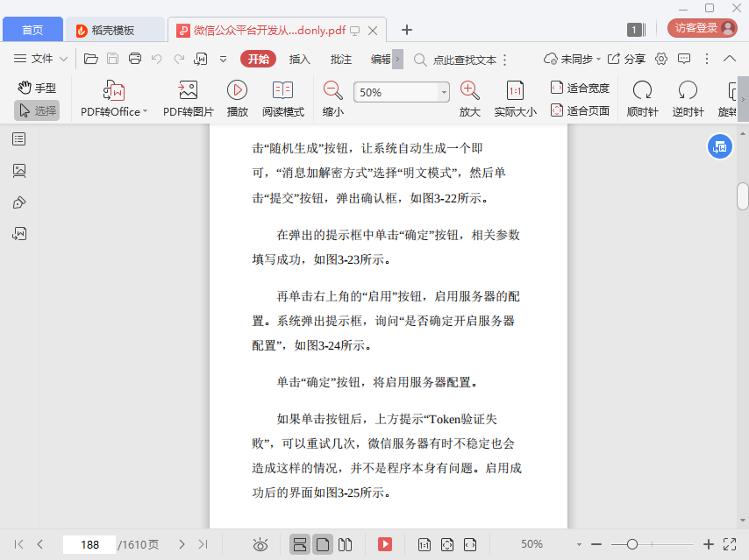Click the zoom slider handle in status bar
The height and width of the screenshot is (560, 749).
point(631,544)
